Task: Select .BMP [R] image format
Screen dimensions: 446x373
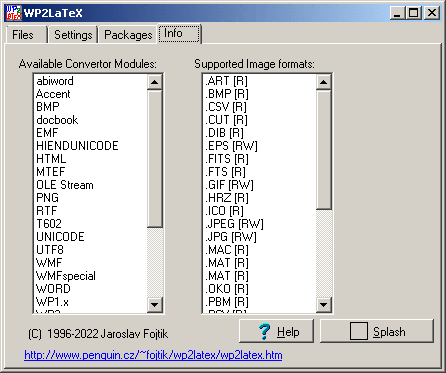Action: coord(259,94)
